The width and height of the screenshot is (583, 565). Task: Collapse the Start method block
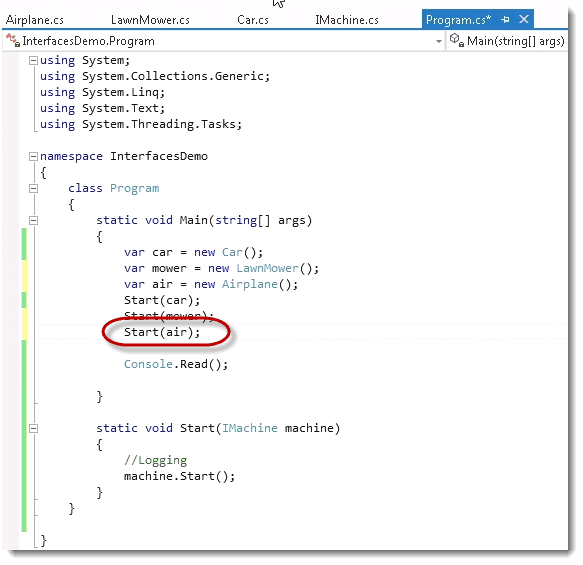pos(33,429)
